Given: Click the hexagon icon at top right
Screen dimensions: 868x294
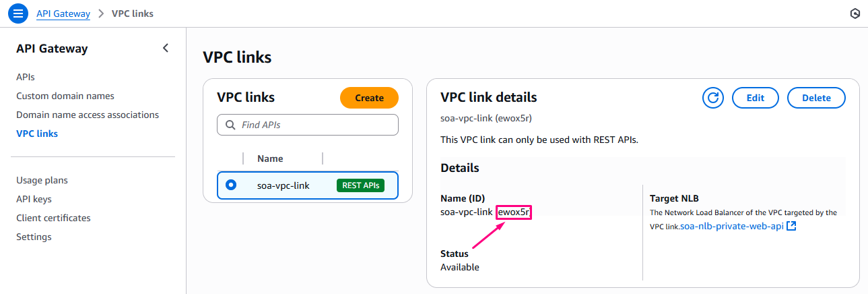Looking at the screenshot, I should pos(855,13).
